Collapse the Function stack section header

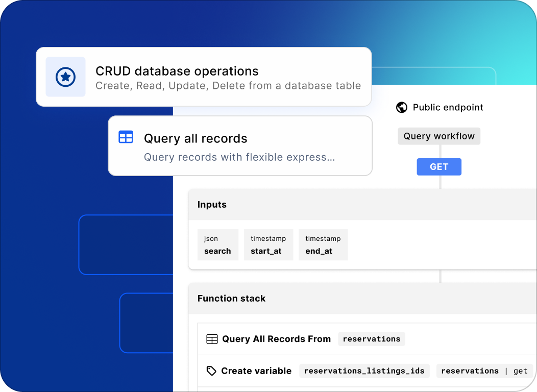coord(231,299)
